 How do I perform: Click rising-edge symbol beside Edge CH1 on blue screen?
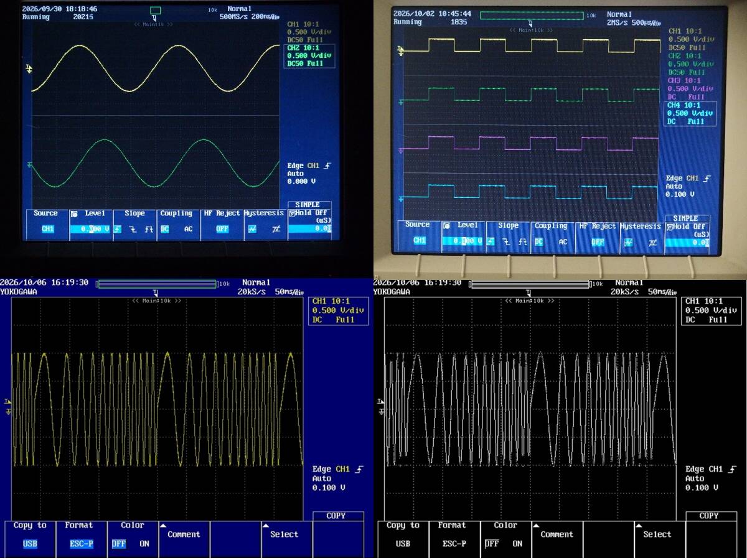click(359, 469)
